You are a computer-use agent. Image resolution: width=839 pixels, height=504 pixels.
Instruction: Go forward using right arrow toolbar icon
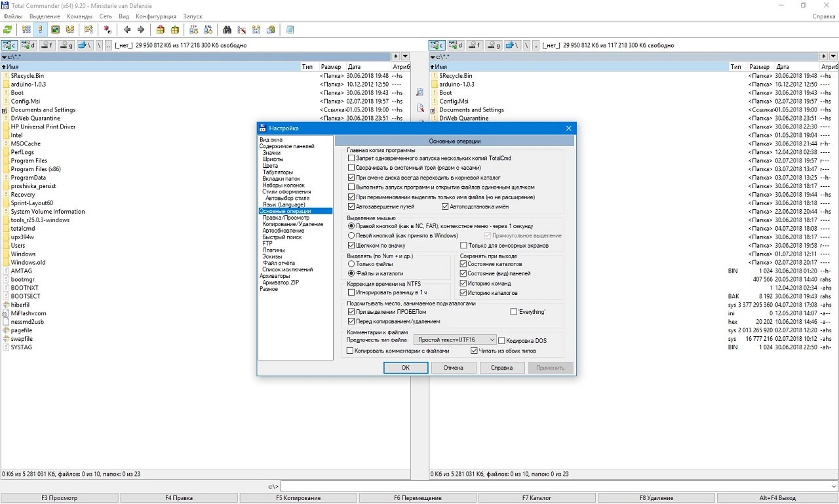tap(140, 29)
